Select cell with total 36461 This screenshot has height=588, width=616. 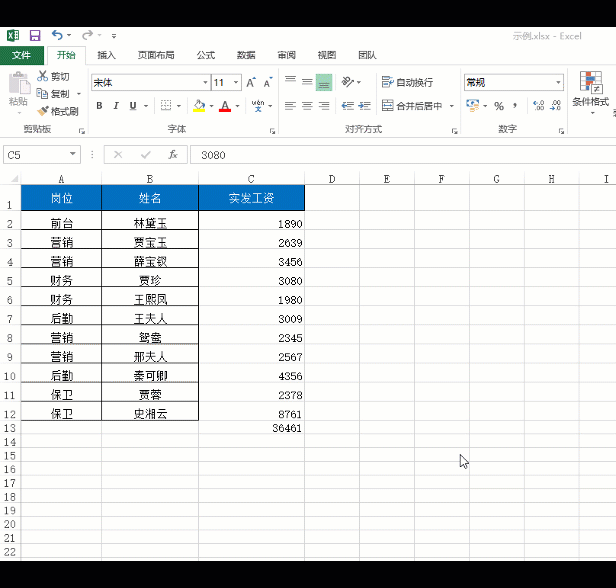tap(251, 428)
